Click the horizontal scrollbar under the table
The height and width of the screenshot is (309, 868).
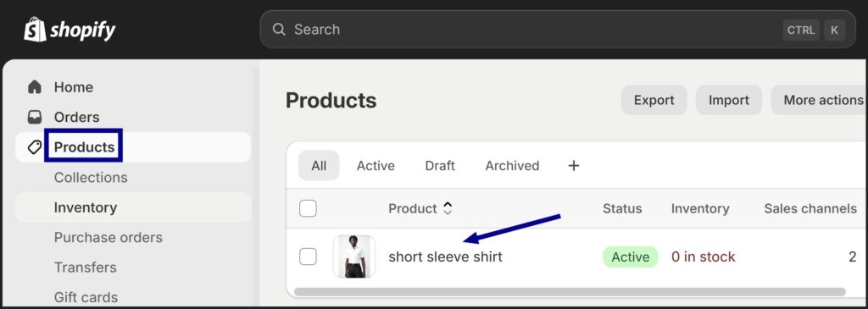(570, 291)
